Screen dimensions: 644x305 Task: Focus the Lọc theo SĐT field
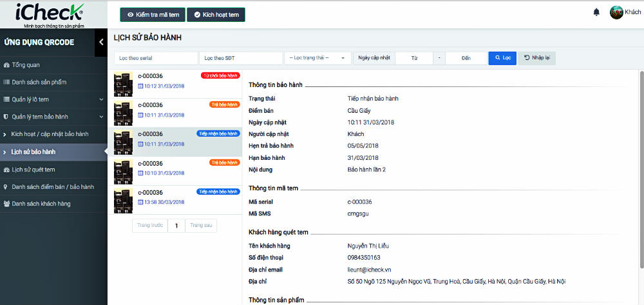point(241,58)
